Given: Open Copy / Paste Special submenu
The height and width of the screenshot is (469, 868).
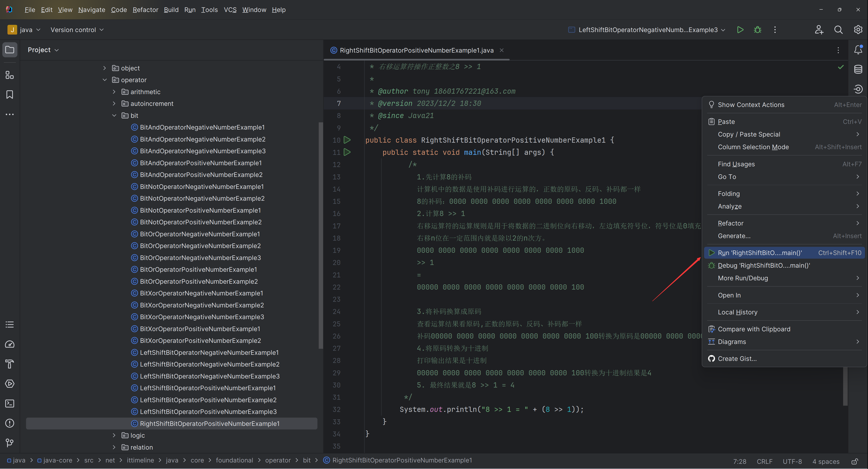Looking at the screenshot, I should click(x=785, y=134).
